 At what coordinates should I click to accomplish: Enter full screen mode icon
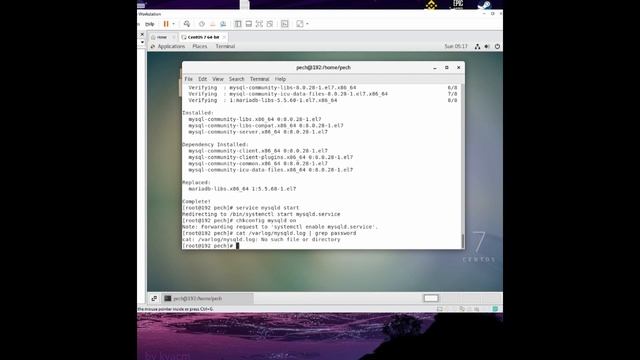[x=259, y=24]
